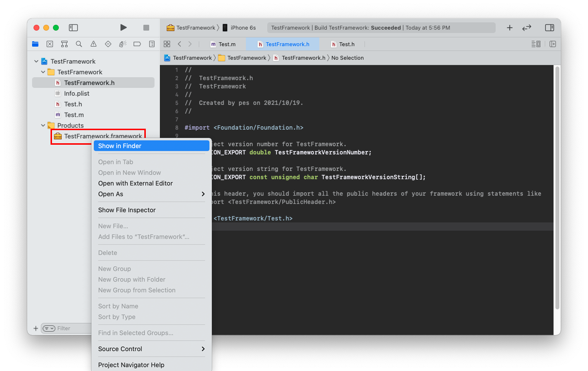Image resolution: width=588 pixels, height=371 pixels.
Task: Toggle the navigator sidebar visibility
Action: [x=73, y=28]
